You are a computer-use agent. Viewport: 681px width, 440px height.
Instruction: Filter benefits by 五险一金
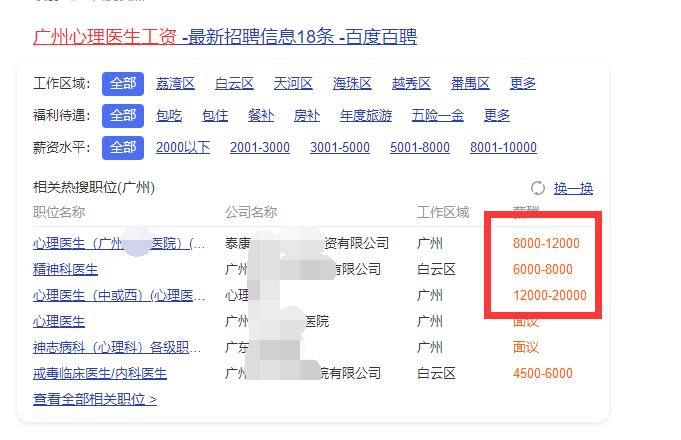click(438, 116)
